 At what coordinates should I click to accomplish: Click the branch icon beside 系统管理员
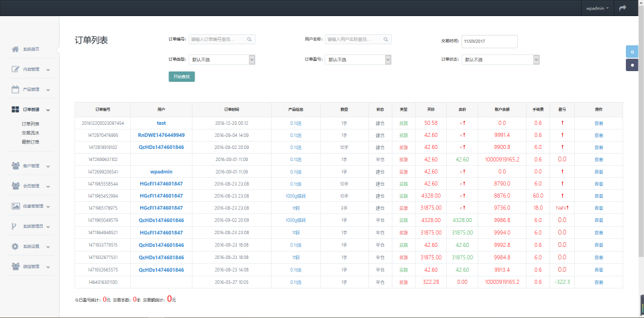[14, 226]
